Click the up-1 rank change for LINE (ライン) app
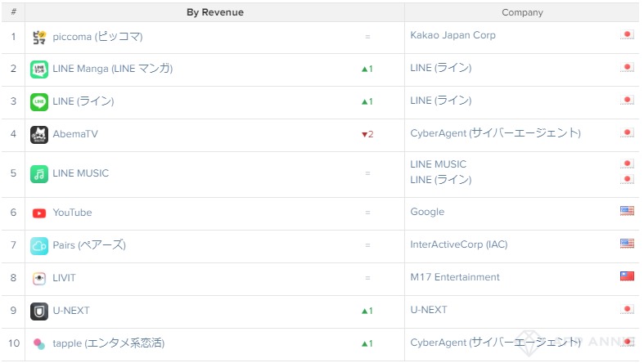This screenshot has height=363, width=644. click(367, 101)
